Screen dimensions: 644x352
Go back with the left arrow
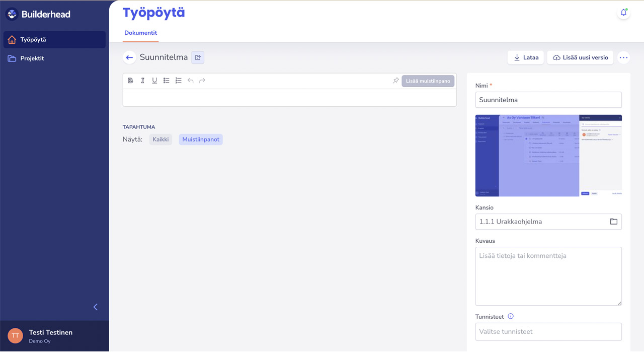tap(129, 57)
